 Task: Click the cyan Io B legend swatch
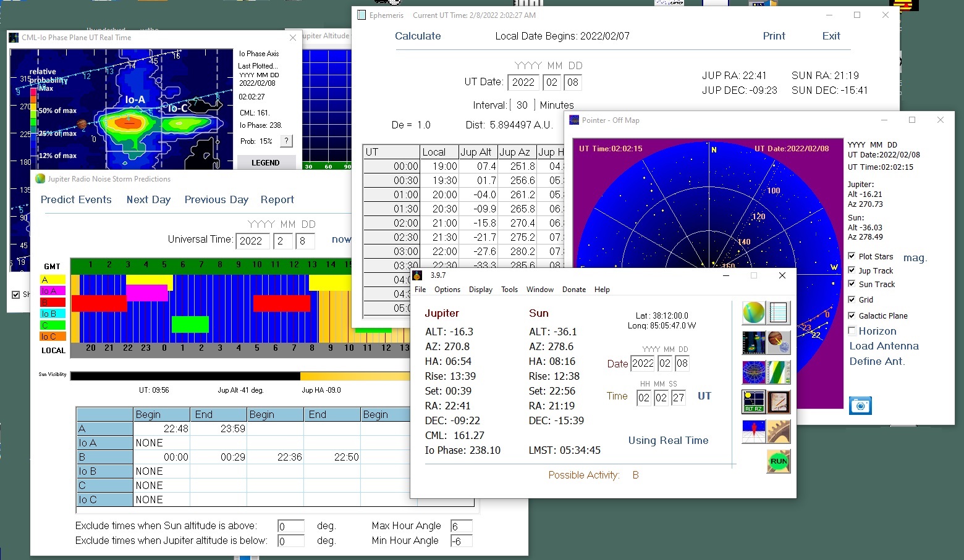click(x=53, y=314)
